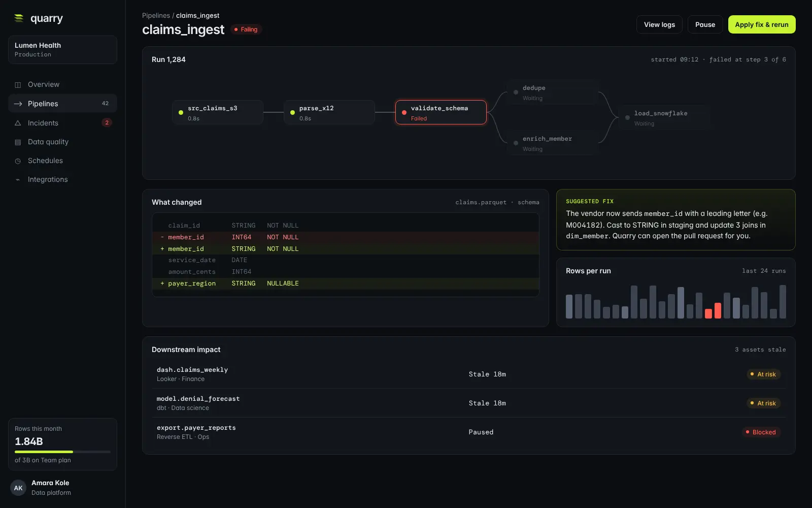Viewport: 812px width, 508px height.
Task: Click the Pipelines count badge 42
Action: 105,104
